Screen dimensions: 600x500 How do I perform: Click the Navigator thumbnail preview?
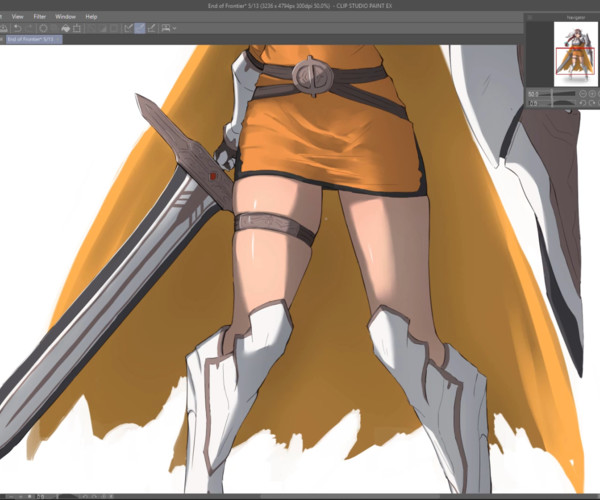click(576, 54)
